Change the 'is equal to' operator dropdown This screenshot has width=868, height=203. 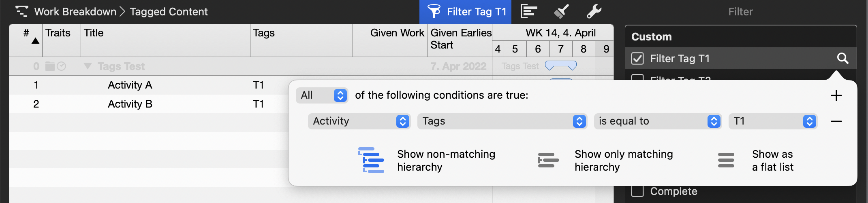click(657, 121)
